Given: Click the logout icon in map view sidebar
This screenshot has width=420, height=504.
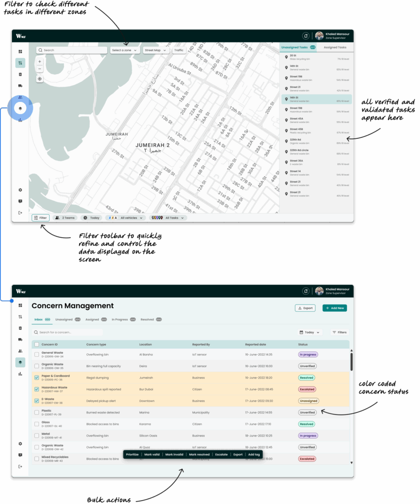Looking at the screenshot, I should click(x=20, y=213).
